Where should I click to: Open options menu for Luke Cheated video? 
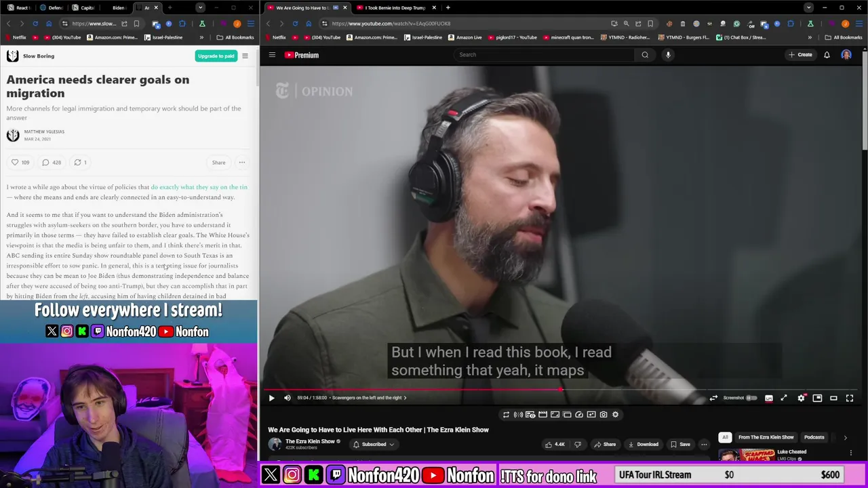(851, 453)
